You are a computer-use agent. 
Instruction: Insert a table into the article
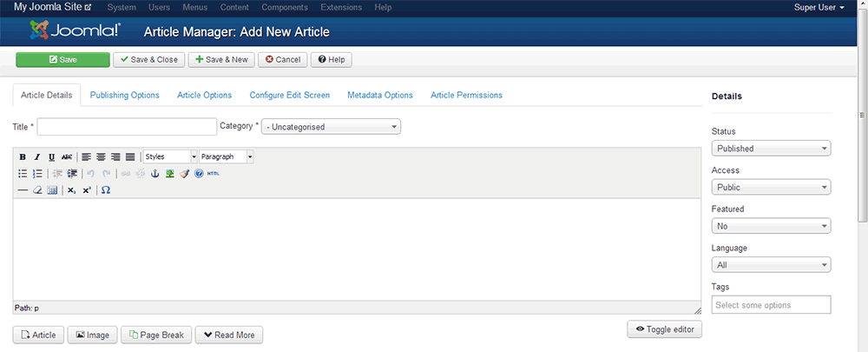[x=52, y=190]
